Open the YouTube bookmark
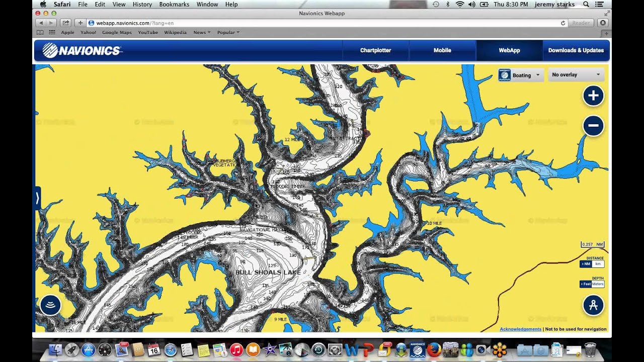 point(148,32)
